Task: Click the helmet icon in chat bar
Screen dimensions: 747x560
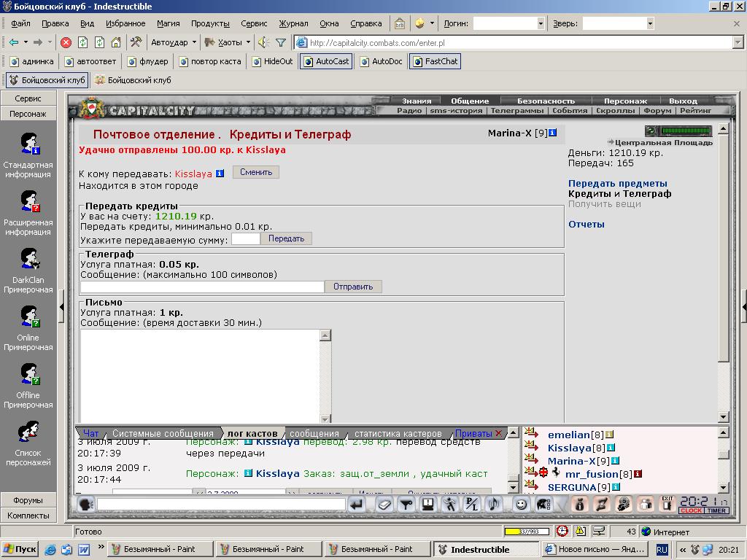Action: [543, 505]
